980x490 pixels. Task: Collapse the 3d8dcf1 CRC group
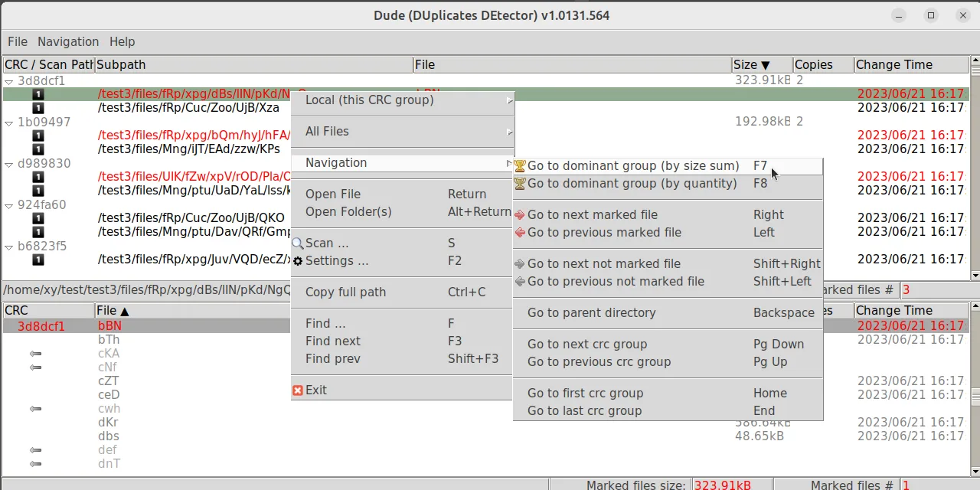9,80
